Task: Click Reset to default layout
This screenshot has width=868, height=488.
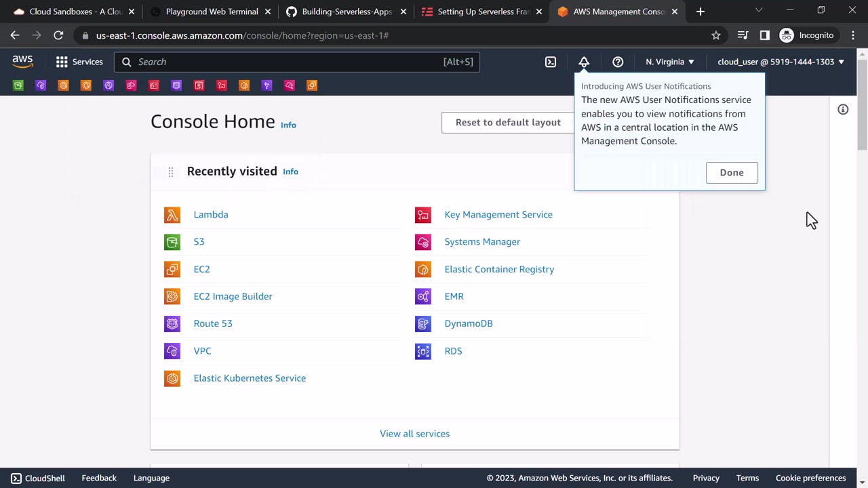Action: tap(508, 123)
